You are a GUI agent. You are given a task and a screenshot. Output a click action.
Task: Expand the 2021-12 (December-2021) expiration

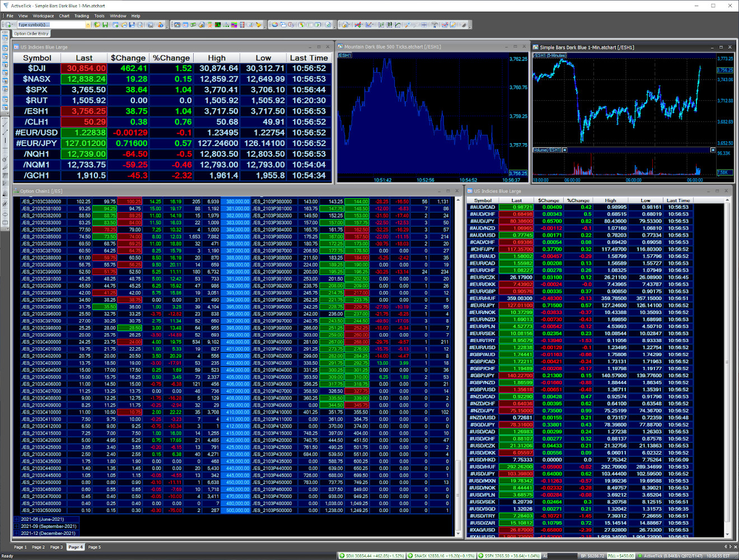pos(16,533)
